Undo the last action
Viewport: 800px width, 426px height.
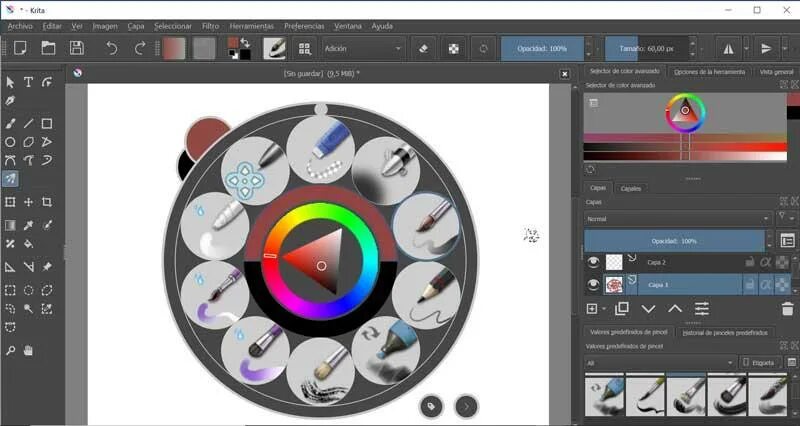pyautogui.click(x=111, y=48)
